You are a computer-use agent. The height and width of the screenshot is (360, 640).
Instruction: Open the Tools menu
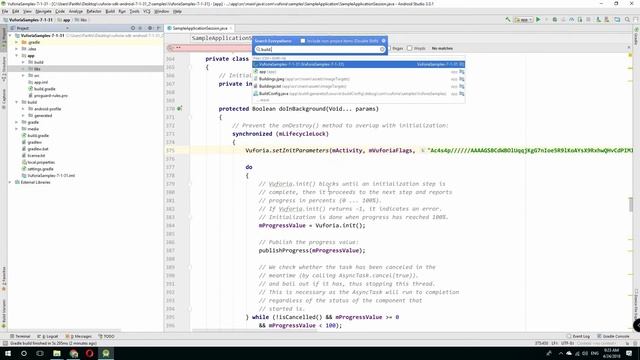(134, 11)
